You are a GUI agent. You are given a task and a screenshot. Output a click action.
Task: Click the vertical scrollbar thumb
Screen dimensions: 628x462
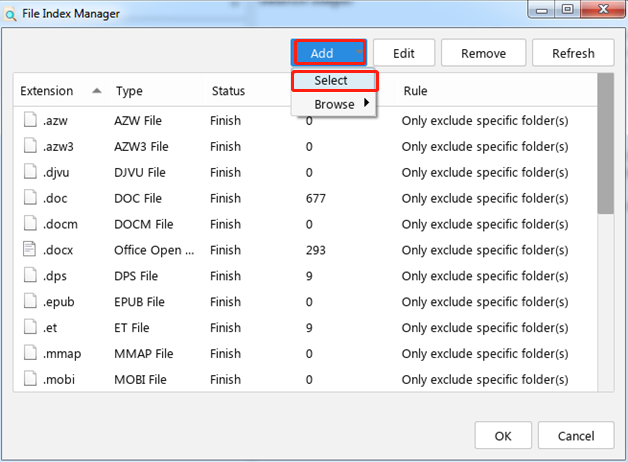pyautogui.click(x=605, y=143)
